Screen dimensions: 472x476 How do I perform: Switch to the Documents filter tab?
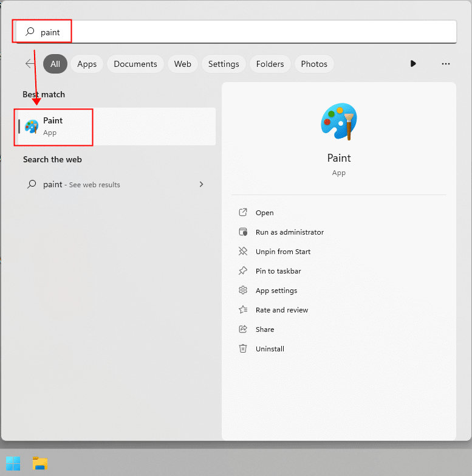click(x=135, y=64)
